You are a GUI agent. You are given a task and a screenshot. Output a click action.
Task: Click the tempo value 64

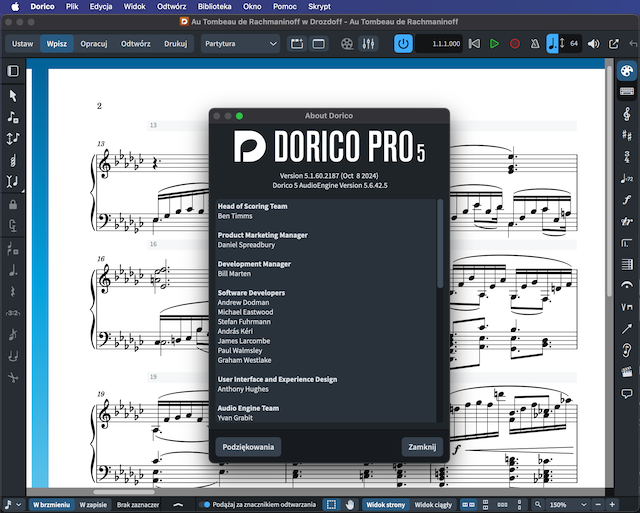click(x=574, y=44)
